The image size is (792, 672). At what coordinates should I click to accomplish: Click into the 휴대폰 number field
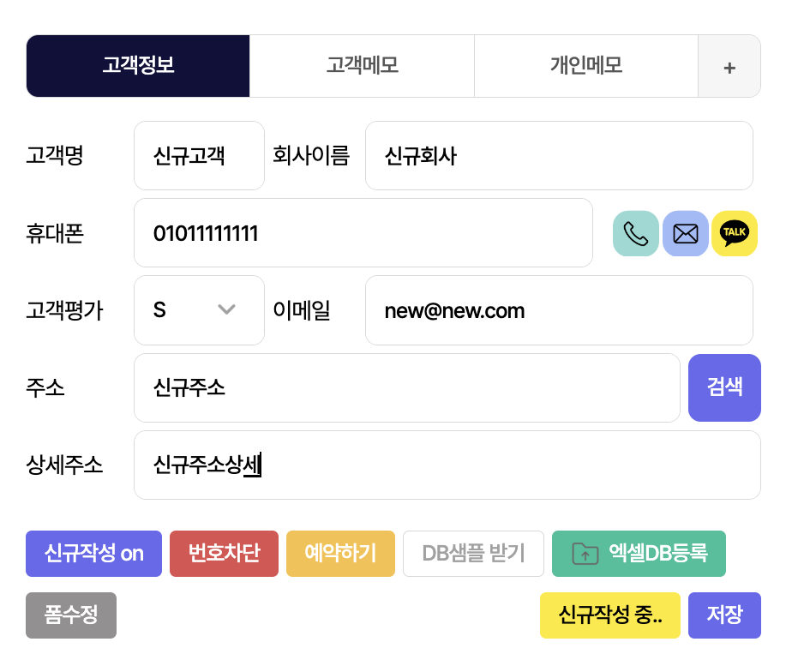[363, 233]
